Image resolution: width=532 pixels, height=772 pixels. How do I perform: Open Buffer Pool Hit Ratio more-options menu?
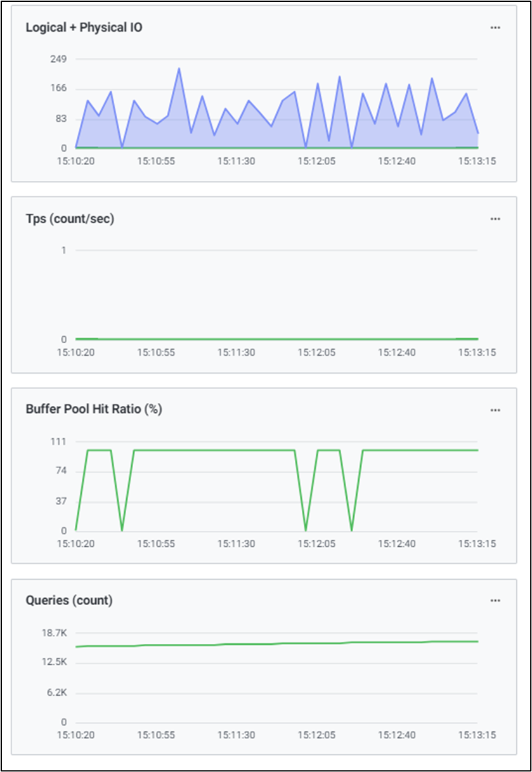[x=495, y=410]
